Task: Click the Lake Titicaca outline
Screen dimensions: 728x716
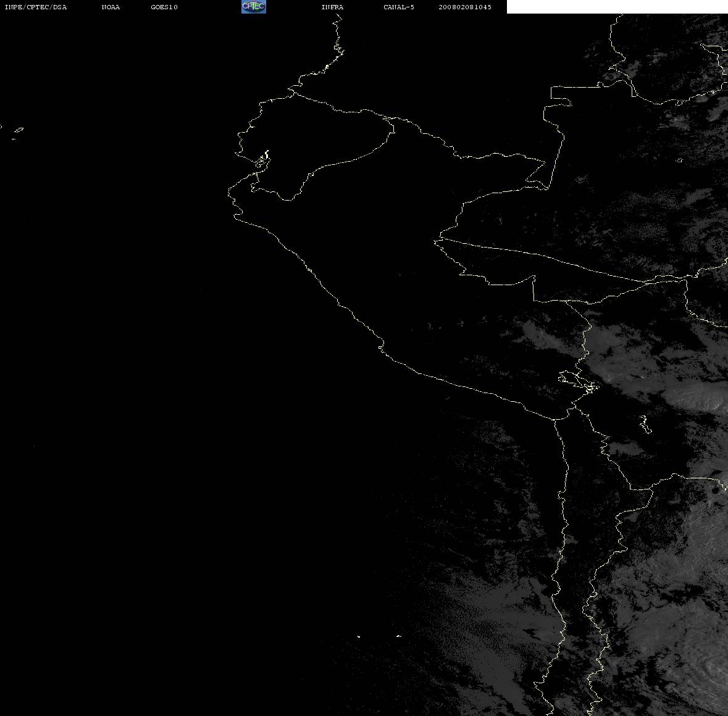Action: click(578, 381)
